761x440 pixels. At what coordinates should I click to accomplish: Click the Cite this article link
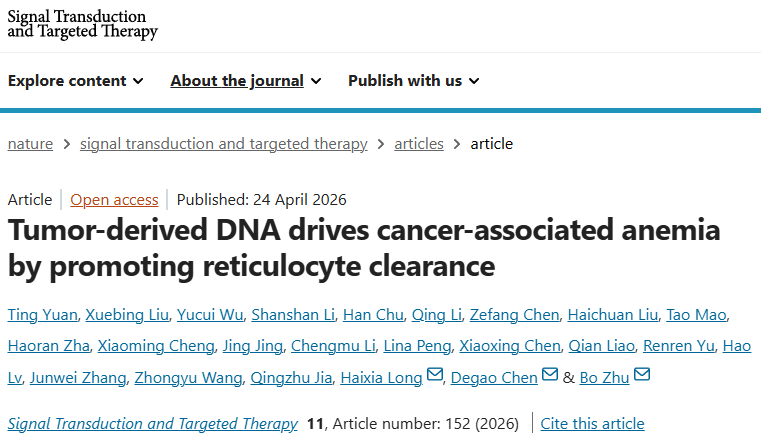pos(592,424)
